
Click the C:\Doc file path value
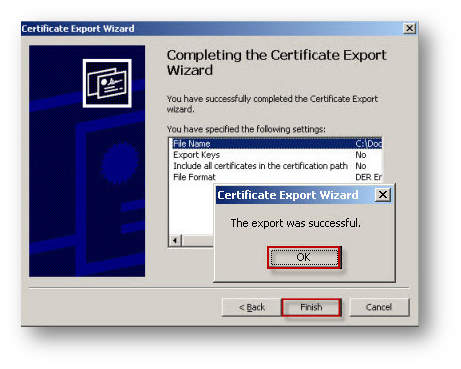tap(368, 144)
